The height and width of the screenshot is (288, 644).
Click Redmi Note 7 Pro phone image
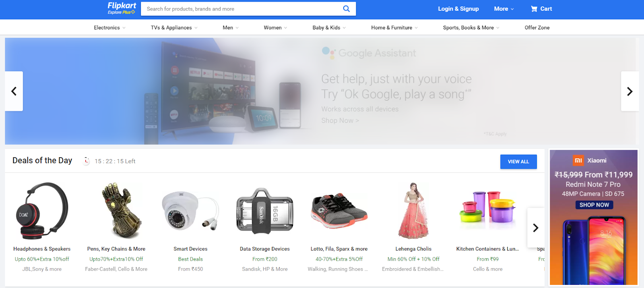click(594, 250)
